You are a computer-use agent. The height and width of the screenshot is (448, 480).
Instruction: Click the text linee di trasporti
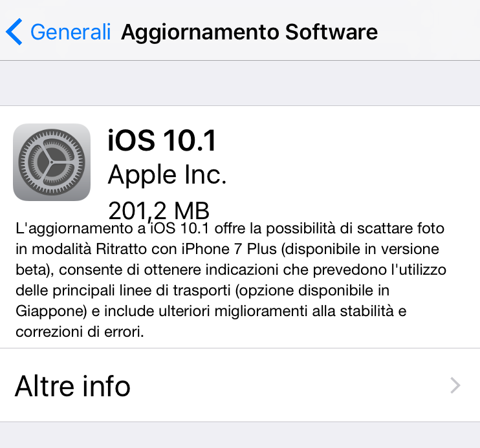pos(175,290)
